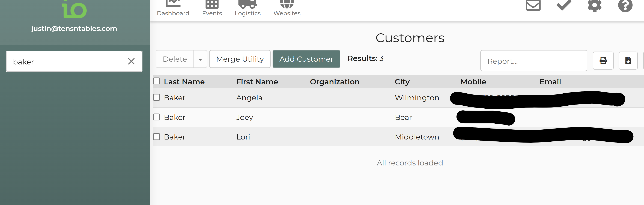Sort by the City column header
This screenshot has width=644, height=205.
tap(402, 82)
